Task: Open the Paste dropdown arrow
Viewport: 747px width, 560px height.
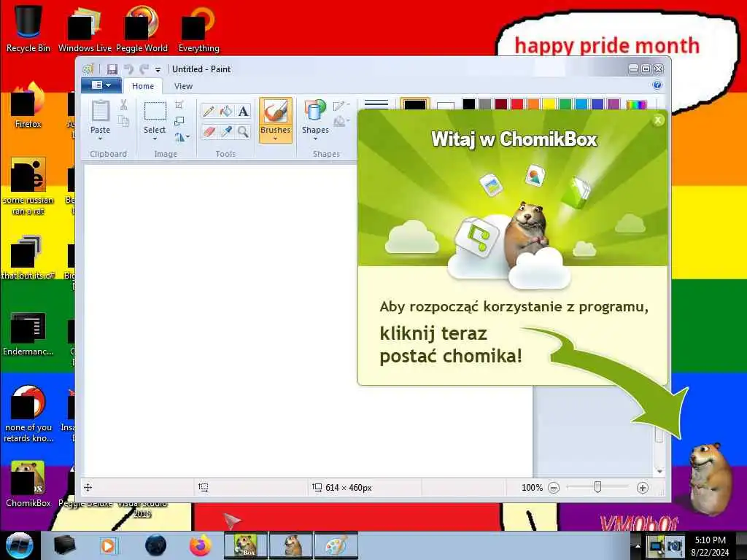Action: 100,139
